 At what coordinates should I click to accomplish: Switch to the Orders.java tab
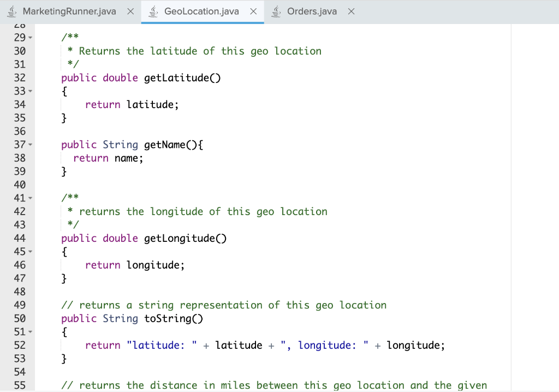(x=312, y=11)
